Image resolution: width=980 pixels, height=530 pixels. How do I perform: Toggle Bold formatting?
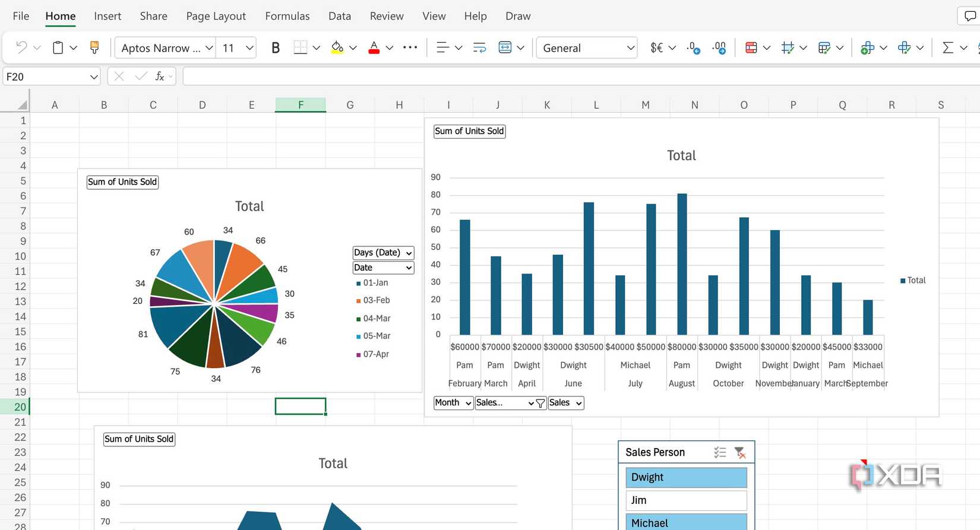tap(276, 47)
